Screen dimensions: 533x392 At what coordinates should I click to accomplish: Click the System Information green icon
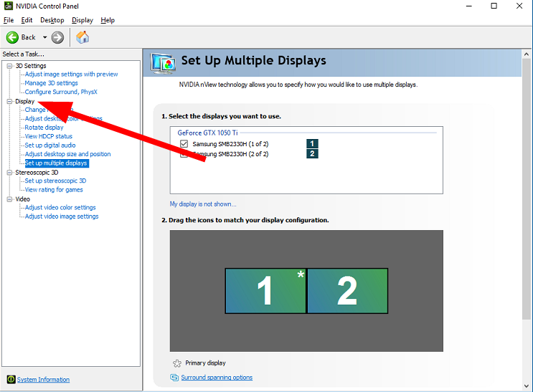(x=11, y=379)
